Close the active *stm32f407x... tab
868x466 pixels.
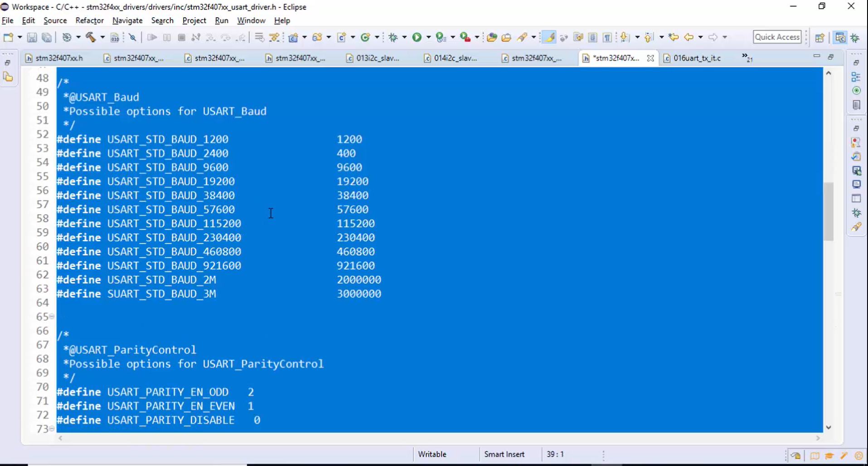(x=650, y=58)
